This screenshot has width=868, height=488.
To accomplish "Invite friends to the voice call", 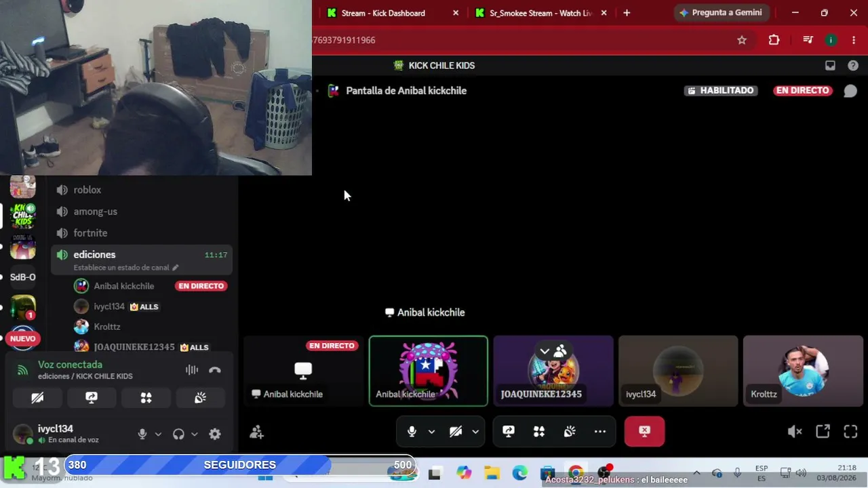I will coord(256,432).
